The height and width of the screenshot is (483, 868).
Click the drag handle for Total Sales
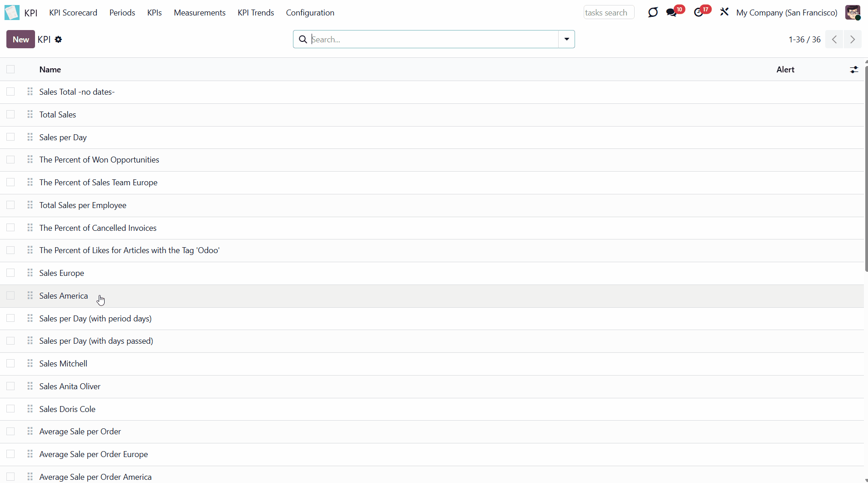pos(30,114)
